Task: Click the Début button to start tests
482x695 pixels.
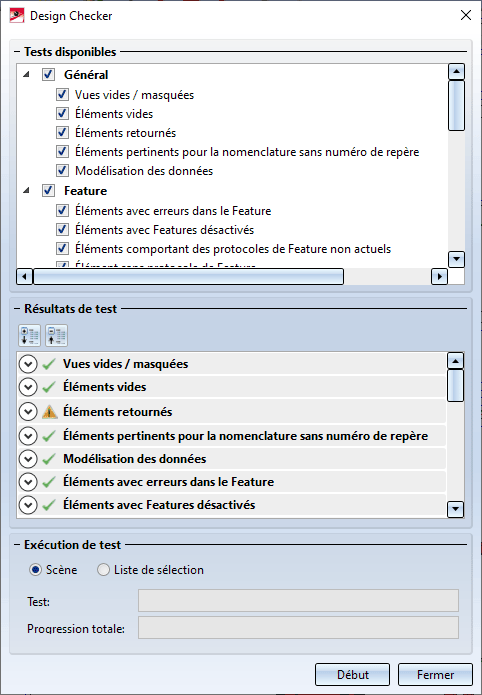Action: 353,675
